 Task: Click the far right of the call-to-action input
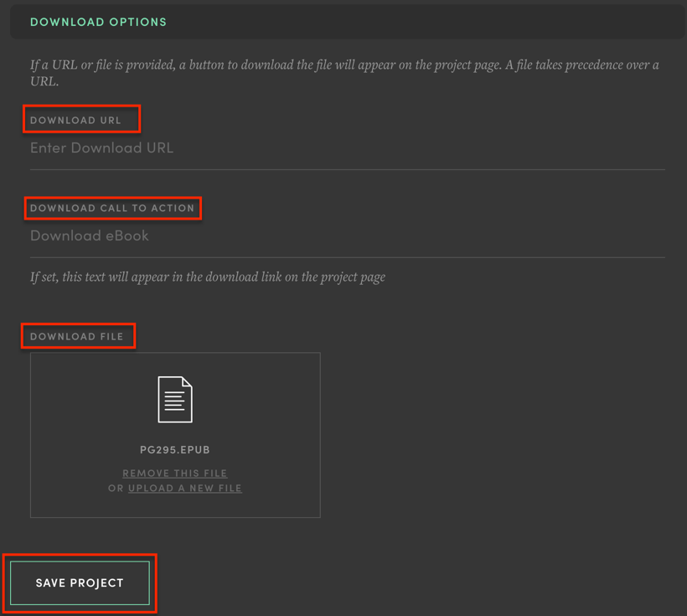(x=645, y=236)
